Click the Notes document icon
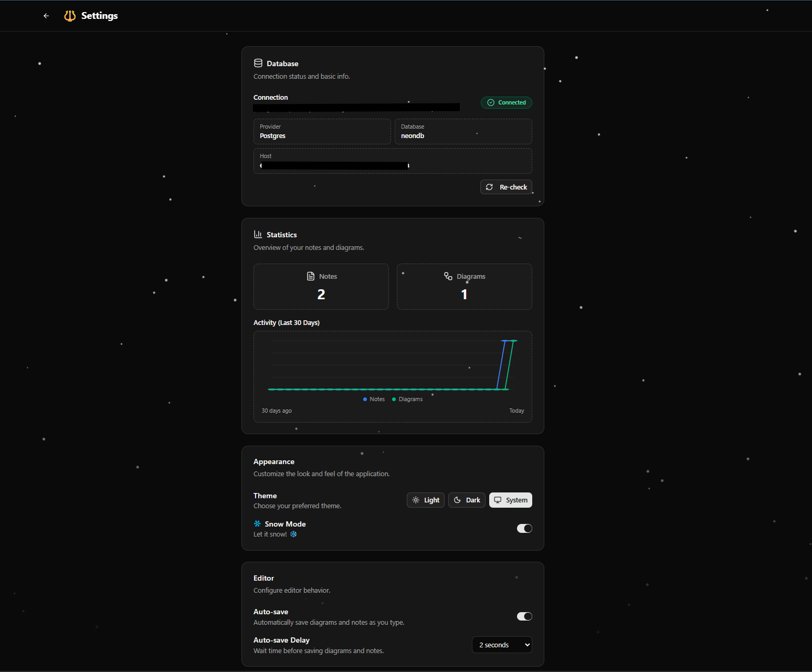The height and width of the screenshot is (672, 812). [x=311, y=276]
